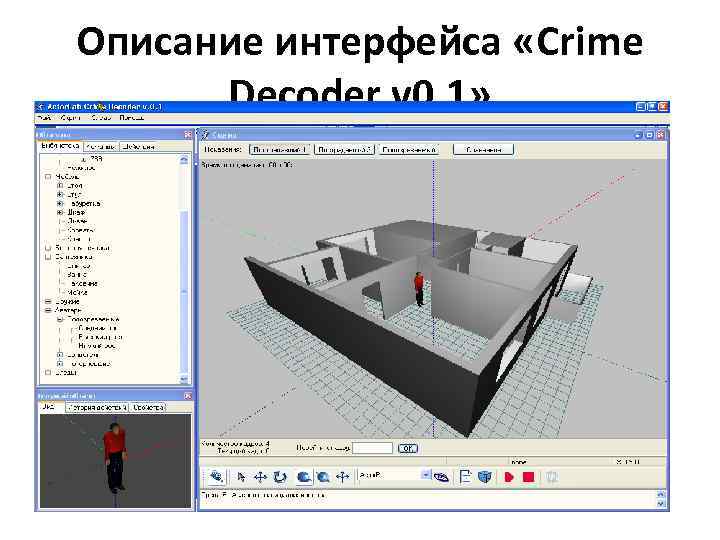Click the frame number input field

[x=372, y=448]
